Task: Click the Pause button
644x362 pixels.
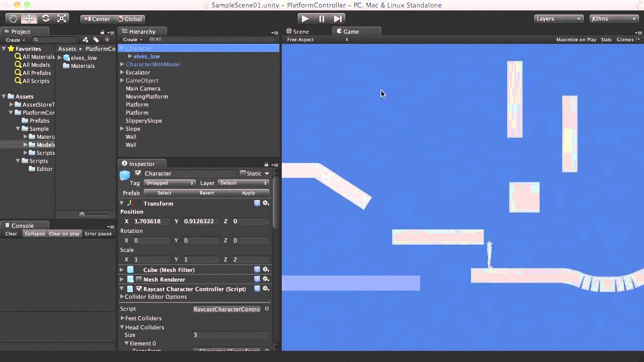Action: coord(321,19)
